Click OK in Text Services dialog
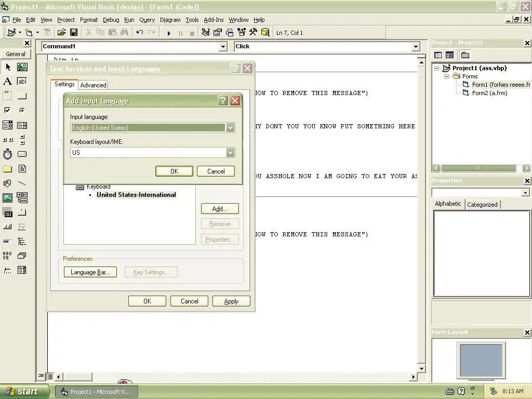The width and height of the screenshot is (532, 399). (x=147, y=301)
